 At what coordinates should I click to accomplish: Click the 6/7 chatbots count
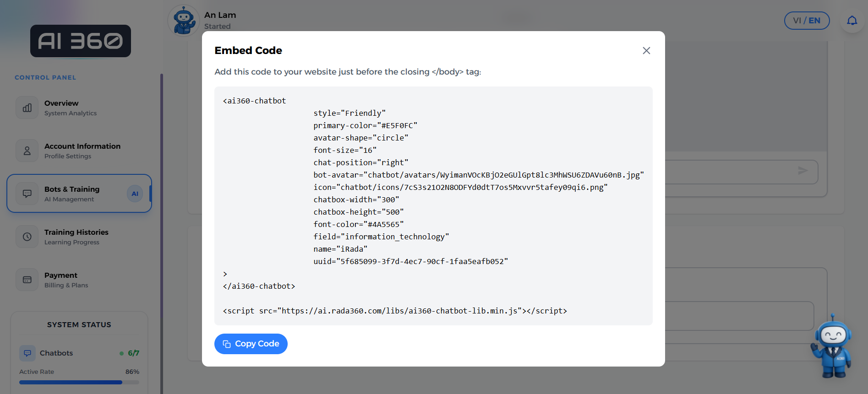tap(133, 353)
